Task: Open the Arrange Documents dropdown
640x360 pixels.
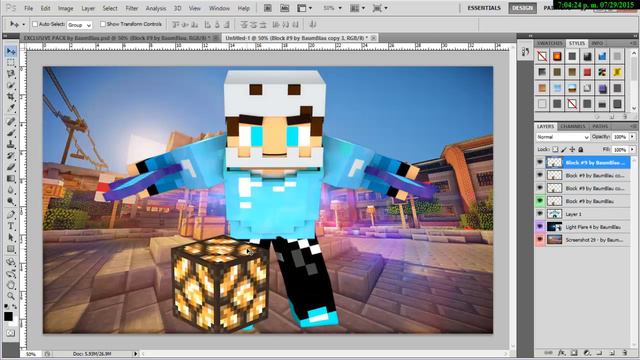Action: point(358,8)
